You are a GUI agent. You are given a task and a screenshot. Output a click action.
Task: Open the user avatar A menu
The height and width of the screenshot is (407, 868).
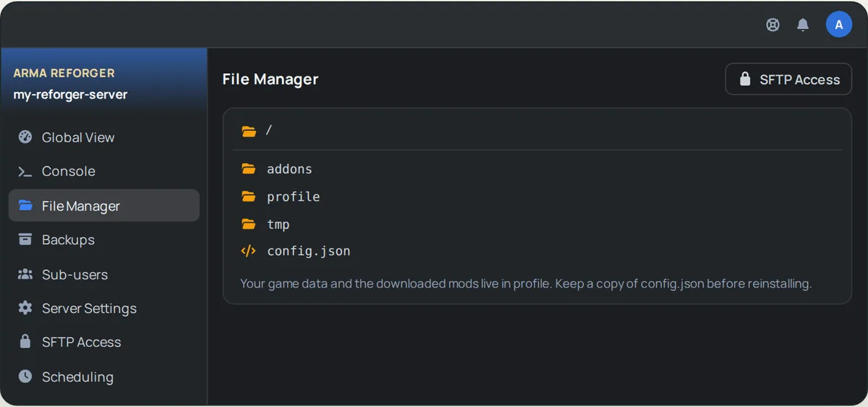[x=839, y=25]
